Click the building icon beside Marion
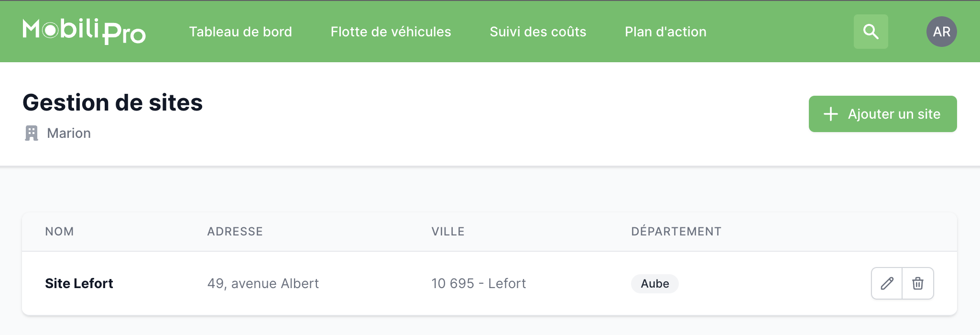The height and width of the screenshot is (335, 980). (32, 133)
